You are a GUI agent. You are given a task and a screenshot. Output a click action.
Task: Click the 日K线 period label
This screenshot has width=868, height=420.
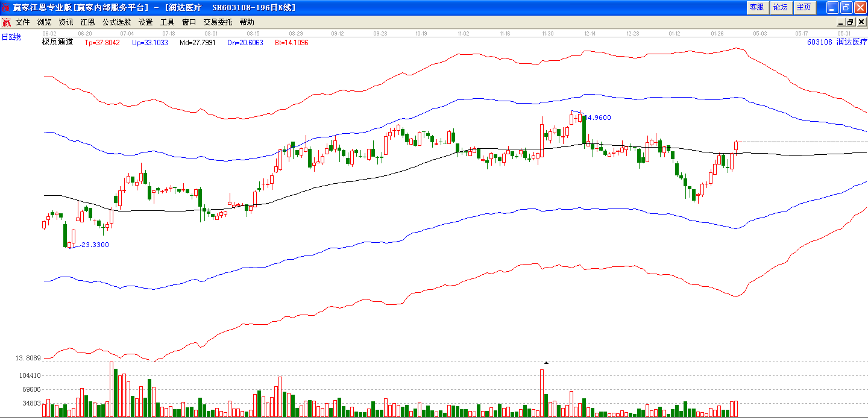11,37
